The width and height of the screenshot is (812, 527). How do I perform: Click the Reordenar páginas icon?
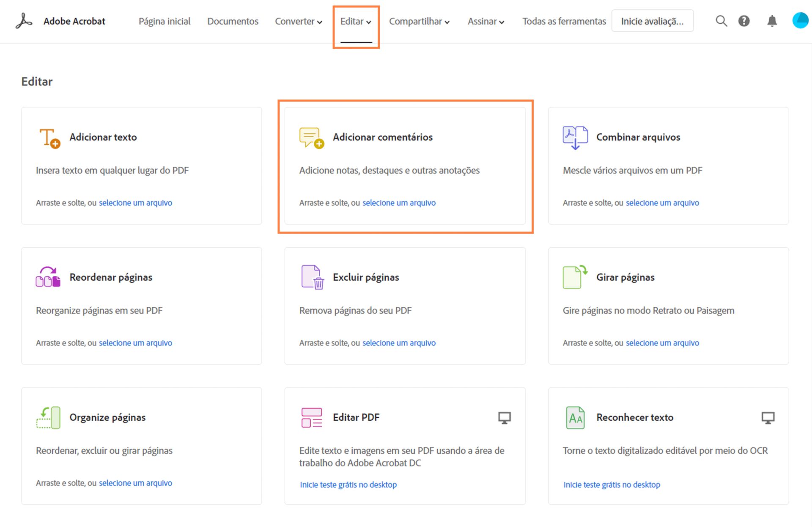click(x=48, y=277)
